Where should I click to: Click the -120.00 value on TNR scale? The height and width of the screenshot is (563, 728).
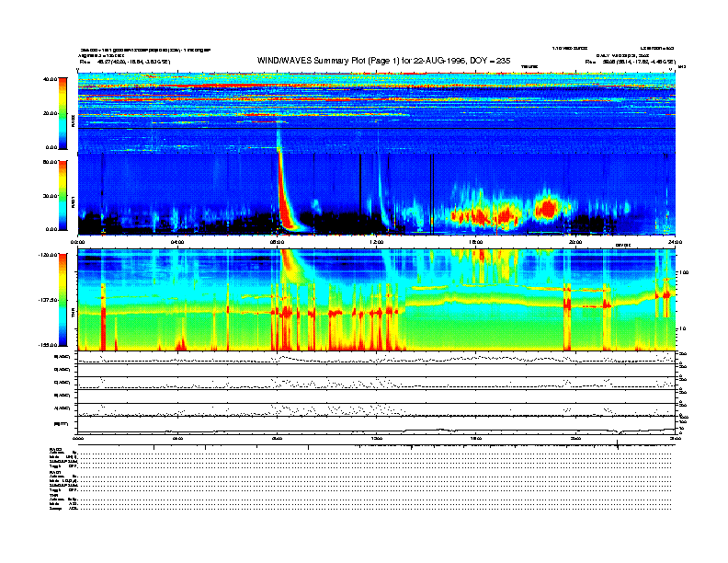[x=49, y=255]
